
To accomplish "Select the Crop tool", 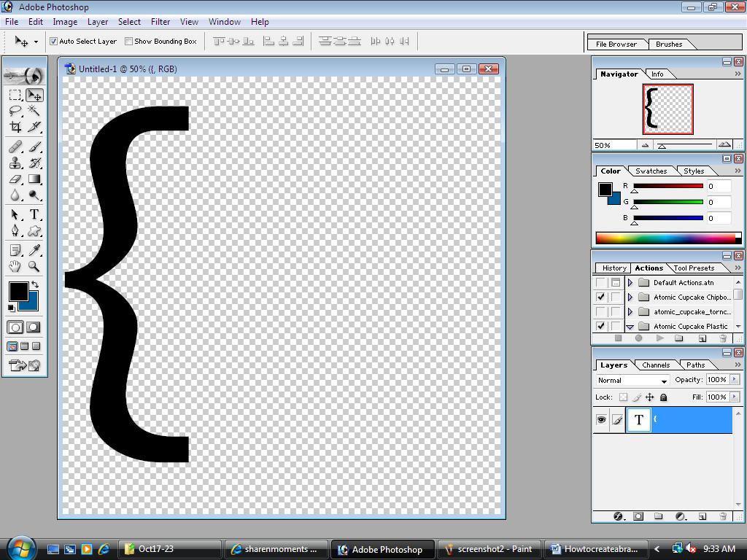I will point(15,127).
